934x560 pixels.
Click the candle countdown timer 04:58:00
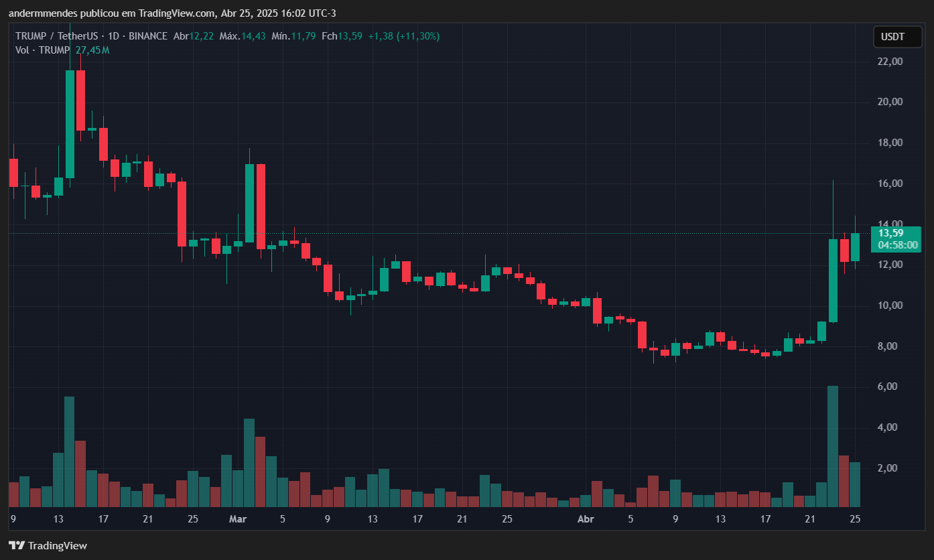click(897, 245)
